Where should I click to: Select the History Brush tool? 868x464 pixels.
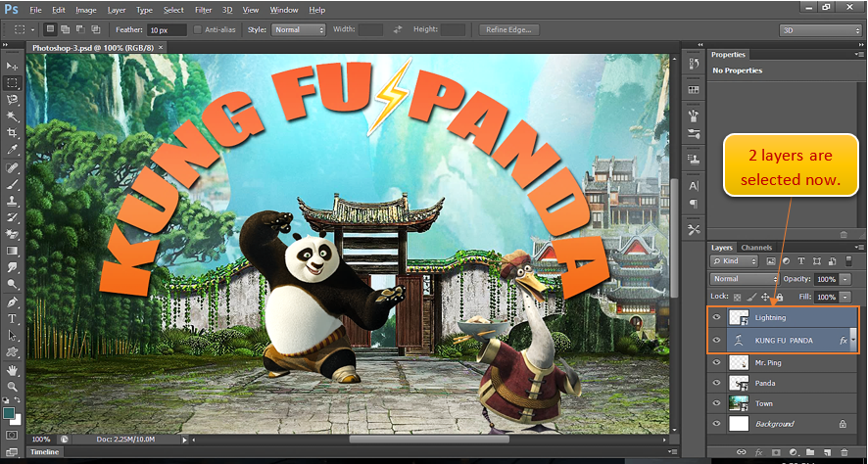point(12,217)
